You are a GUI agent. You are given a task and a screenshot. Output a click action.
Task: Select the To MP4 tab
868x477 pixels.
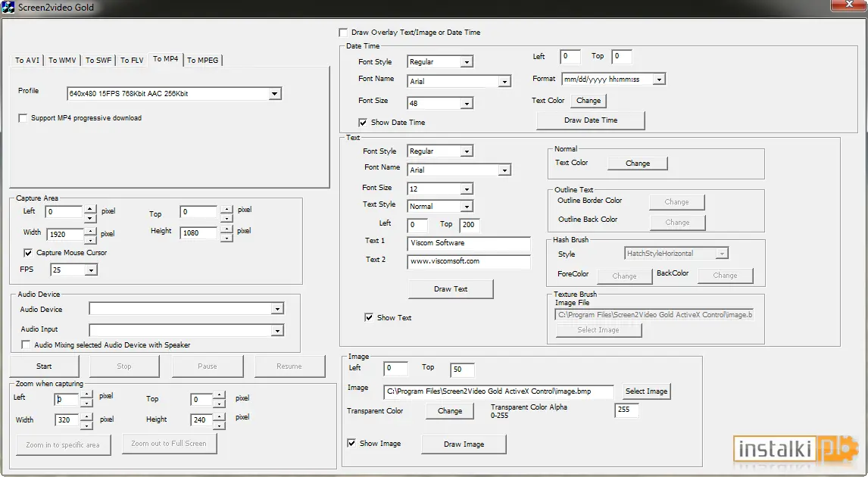coord(166,59)
